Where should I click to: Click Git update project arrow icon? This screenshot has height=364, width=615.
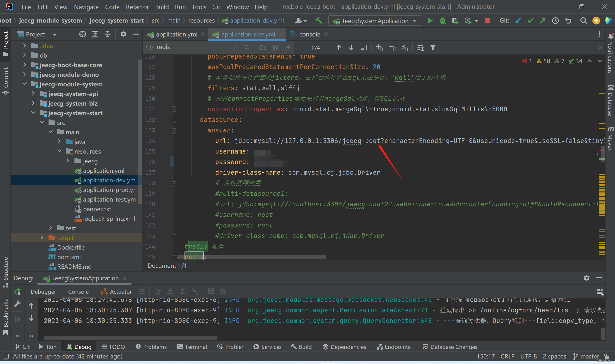(x=518, y=21)
